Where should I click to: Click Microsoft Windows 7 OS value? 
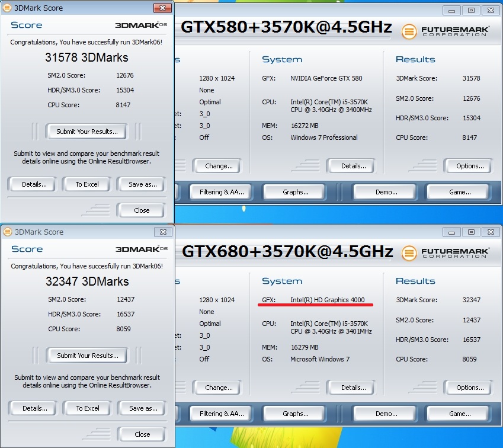(320, 359)
